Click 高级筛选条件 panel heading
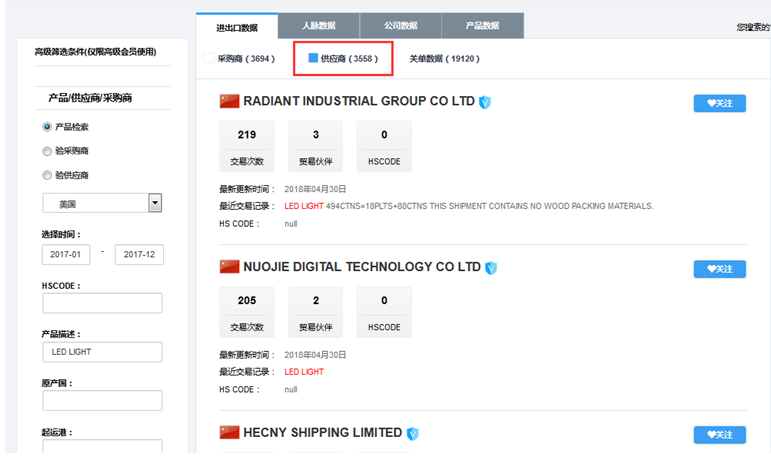Image resolution: width=771 pixels, height=465 pixels. pos(95,52)
